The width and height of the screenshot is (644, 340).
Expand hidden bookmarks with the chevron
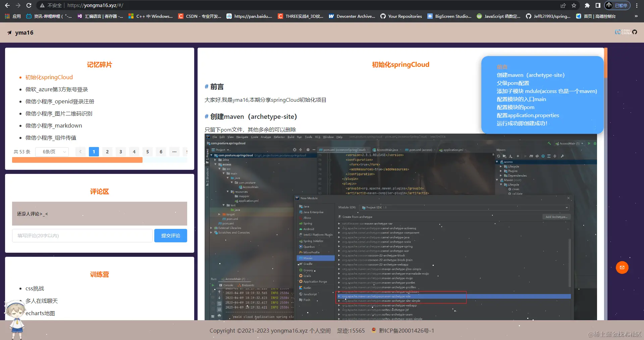(636, 16)
